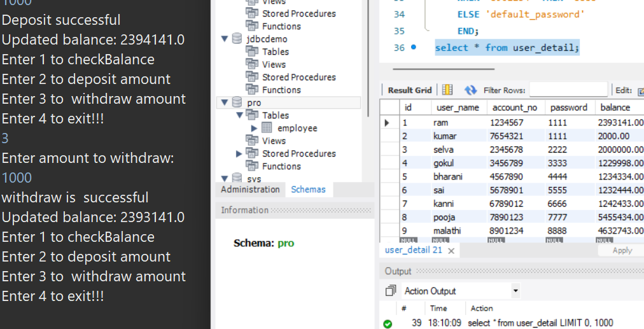Click the Stored Procedures icon under jdbcdemo

pos(252,77)
